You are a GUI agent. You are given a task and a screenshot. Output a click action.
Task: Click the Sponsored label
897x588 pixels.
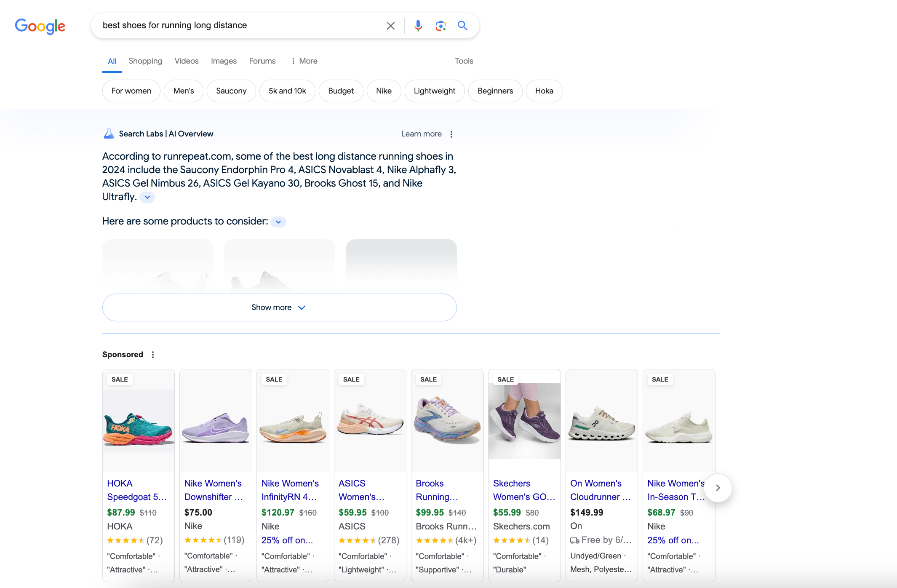(x=123, y=355)
